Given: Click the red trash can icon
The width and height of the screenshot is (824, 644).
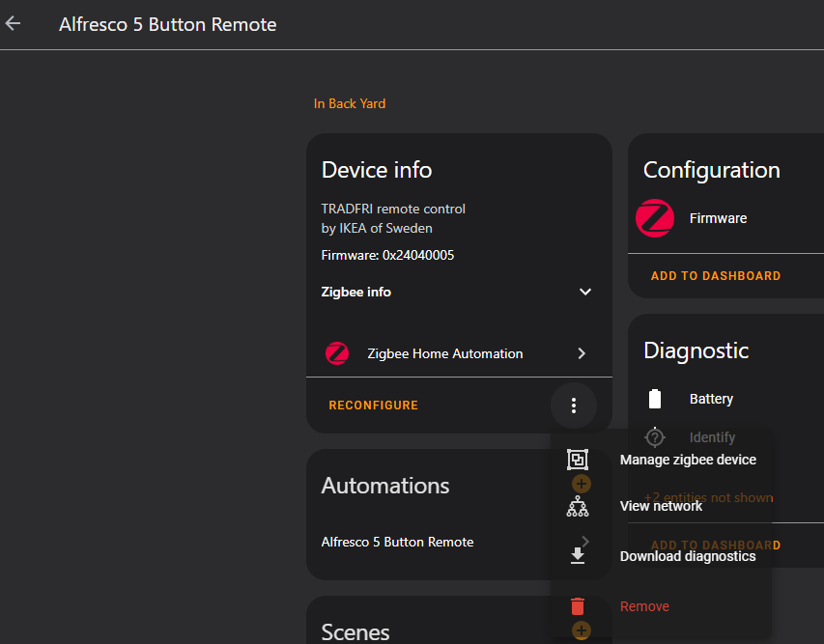Looking at the screenshot, I should pyautogui.click(x=578, y=606).
